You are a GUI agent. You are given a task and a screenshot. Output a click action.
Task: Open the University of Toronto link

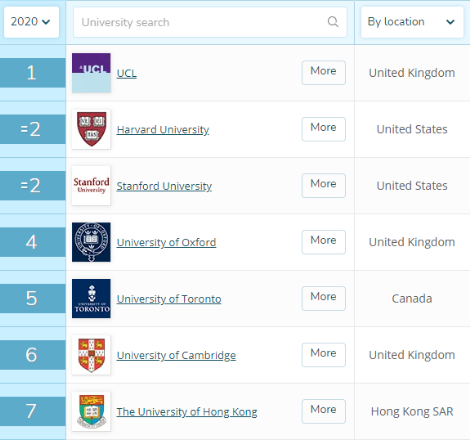pos(169,299)
